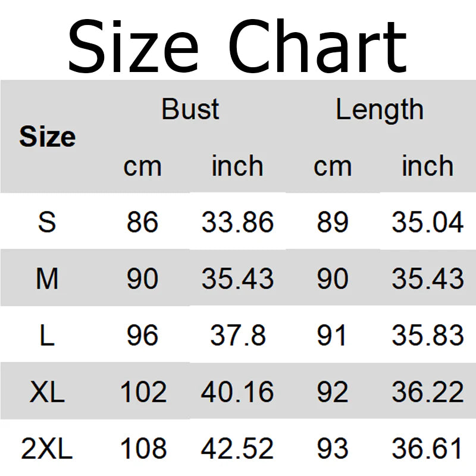Select the Size column header
This screenshot has height=476, width=476.
[47, 137]
